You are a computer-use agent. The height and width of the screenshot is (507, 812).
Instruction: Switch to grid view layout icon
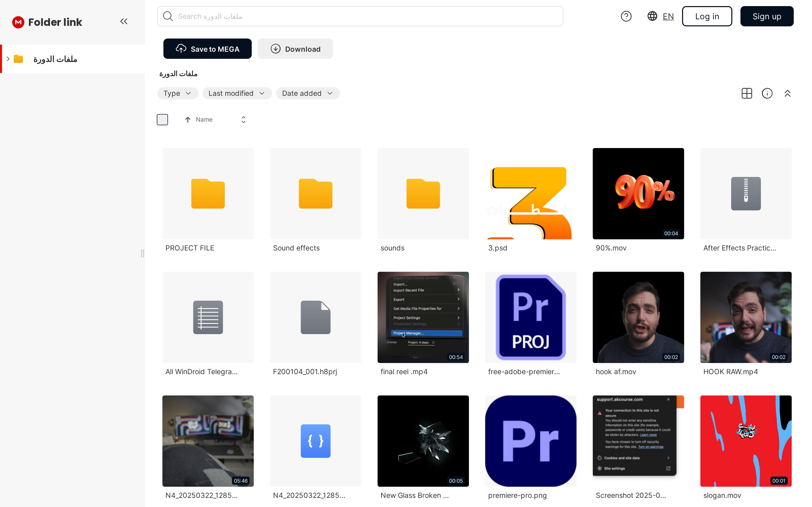click(747, 93)
